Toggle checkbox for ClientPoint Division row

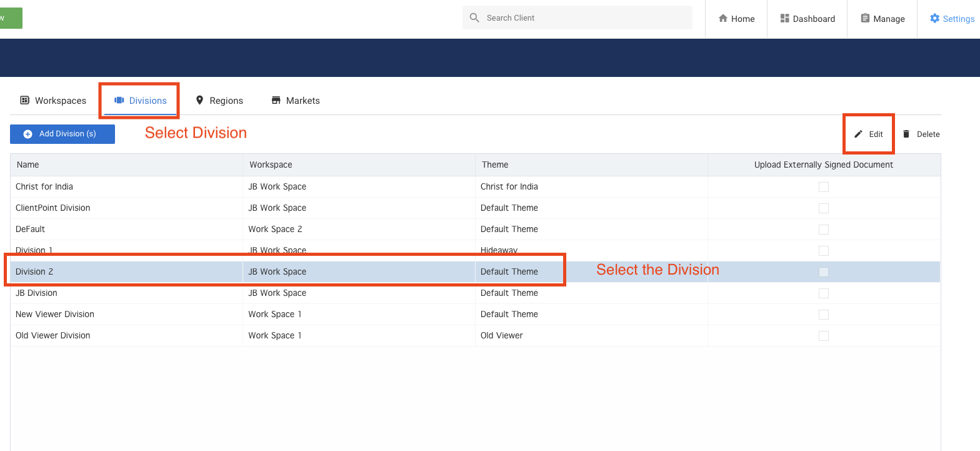point(824,208)
